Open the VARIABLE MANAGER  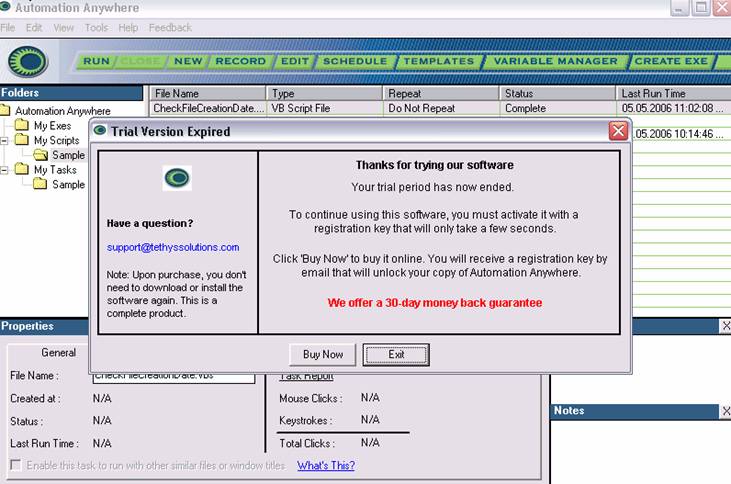pos(555,61)
